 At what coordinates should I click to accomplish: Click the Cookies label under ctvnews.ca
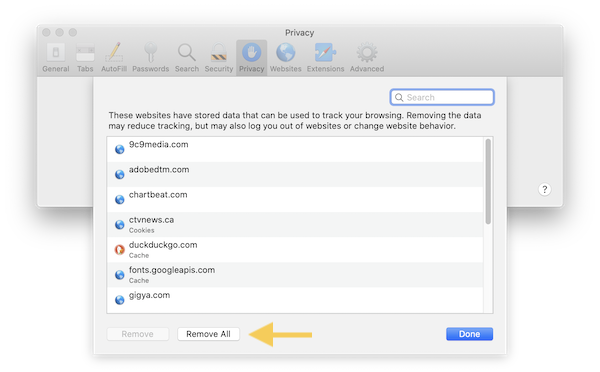pyautogui.click(x=142, y=230)
